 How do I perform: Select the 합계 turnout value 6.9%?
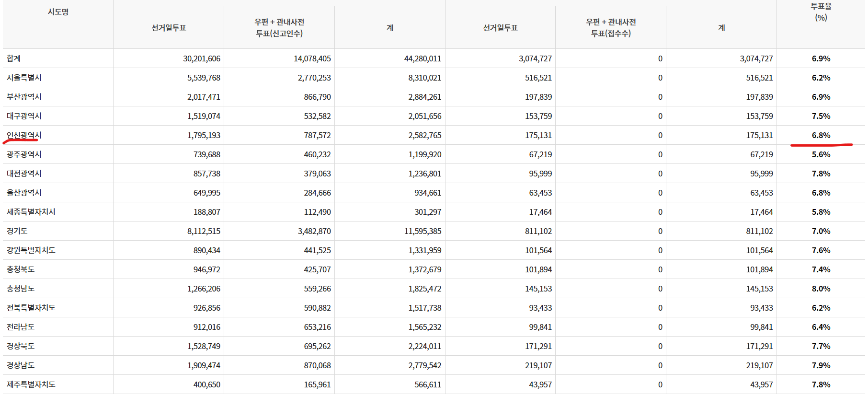[821, 58]
